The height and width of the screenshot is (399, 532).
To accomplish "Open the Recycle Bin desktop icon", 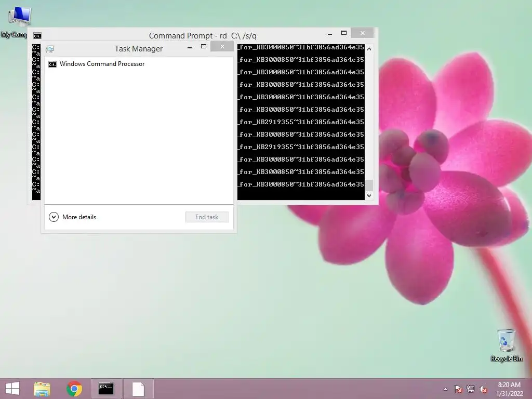I will tap(506, 345).
